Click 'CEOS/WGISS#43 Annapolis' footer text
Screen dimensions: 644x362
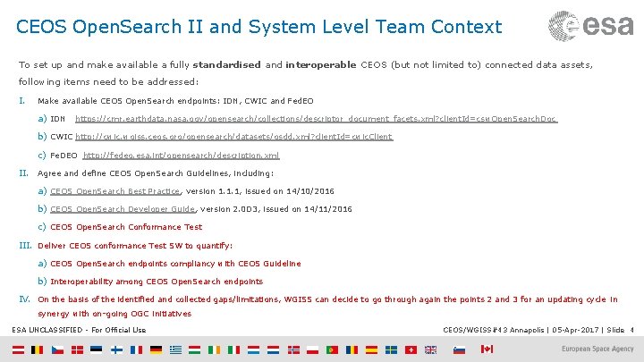point(493,330)
